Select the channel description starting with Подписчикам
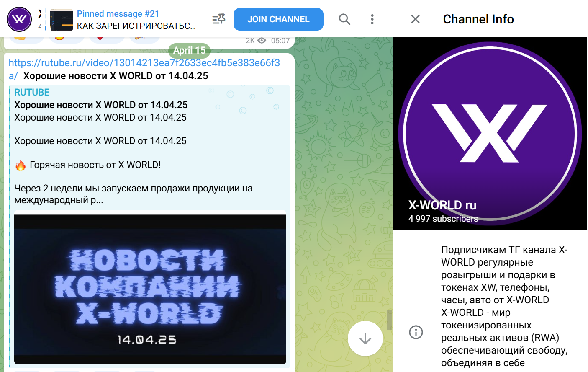 (x=504, y=306)
